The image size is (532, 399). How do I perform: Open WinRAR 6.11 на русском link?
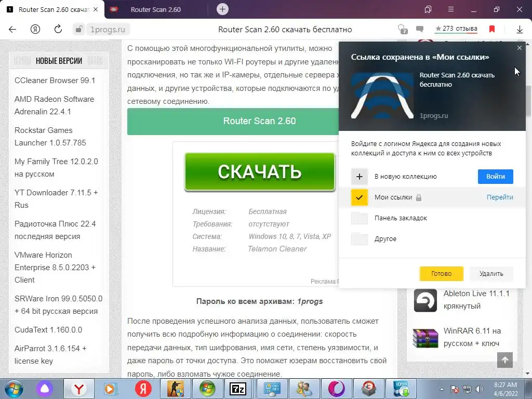[x=472, y=337]
